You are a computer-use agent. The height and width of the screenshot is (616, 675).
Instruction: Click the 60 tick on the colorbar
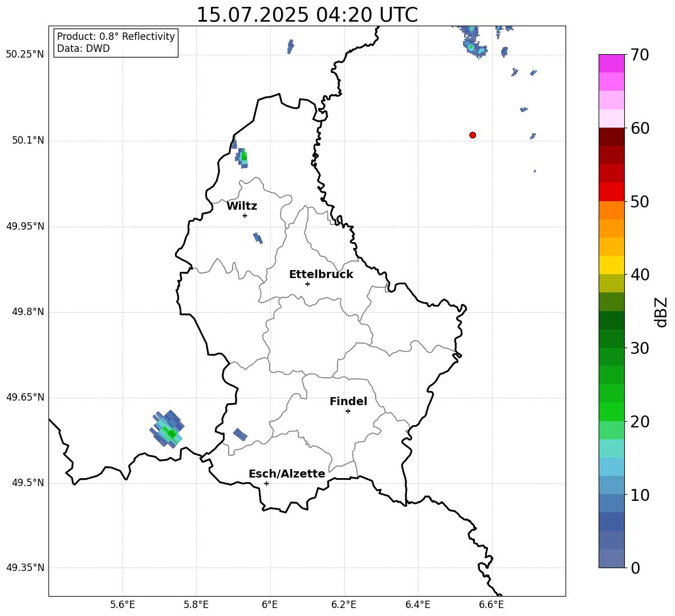[x=640, y=128]
